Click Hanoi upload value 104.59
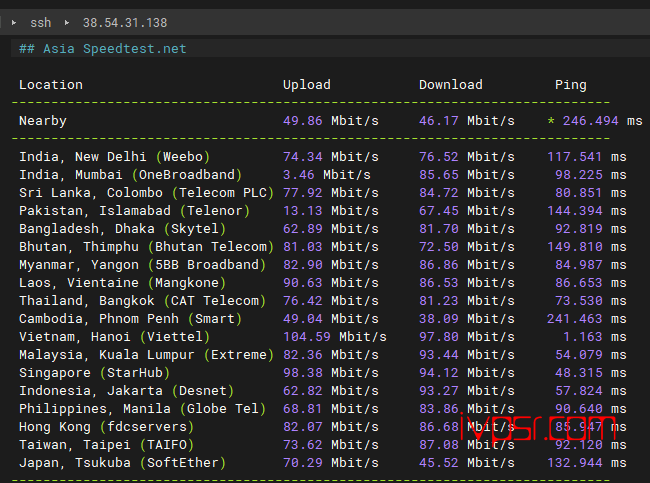 [307, 337]
